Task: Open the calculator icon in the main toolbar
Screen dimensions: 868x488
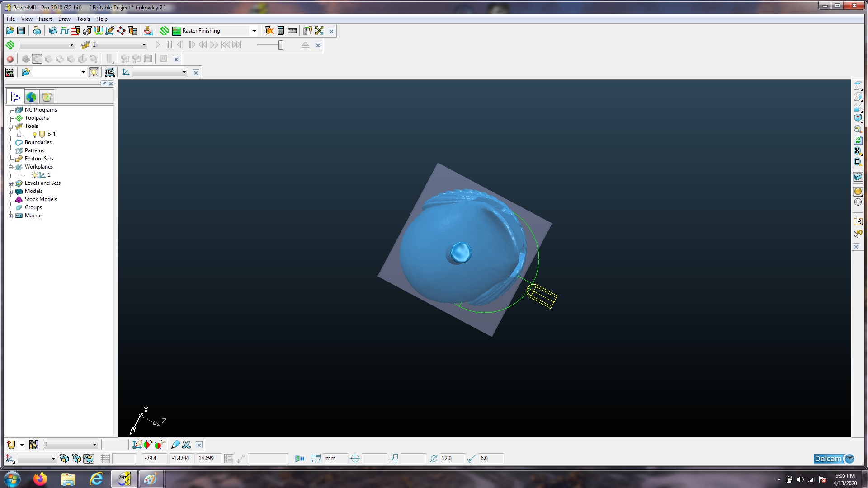Action: [281, 31]
